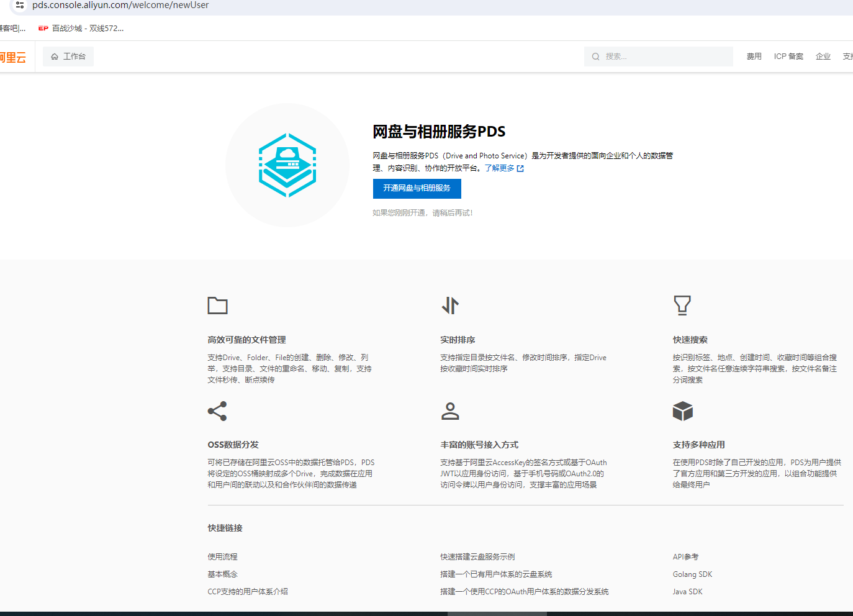Focus the 搜索 search field
The image size is (853, 616).
point(659,57)
